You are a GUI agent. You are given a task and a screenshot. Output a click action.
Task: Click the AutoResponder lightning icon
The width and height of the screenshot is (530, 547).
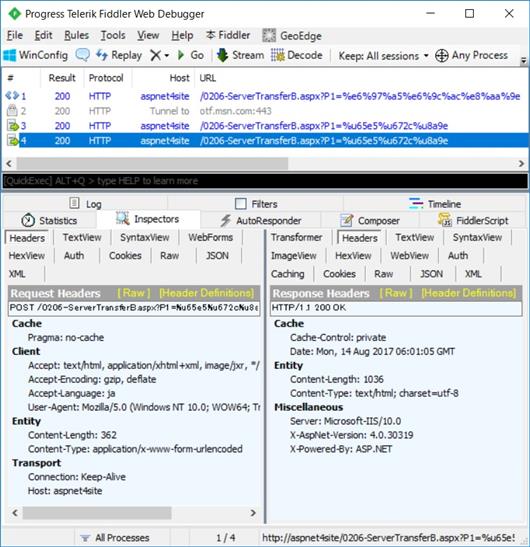226,220
